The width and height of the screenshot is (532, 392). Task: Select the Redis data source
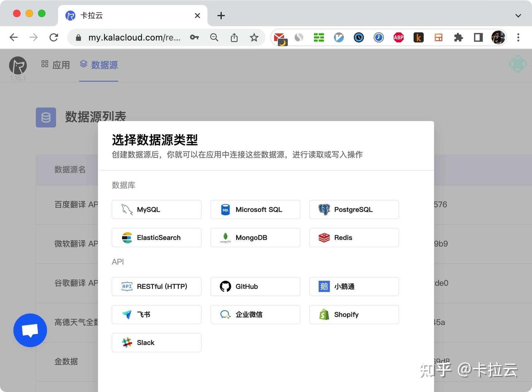pyautogui.click(x=353, y=238)
